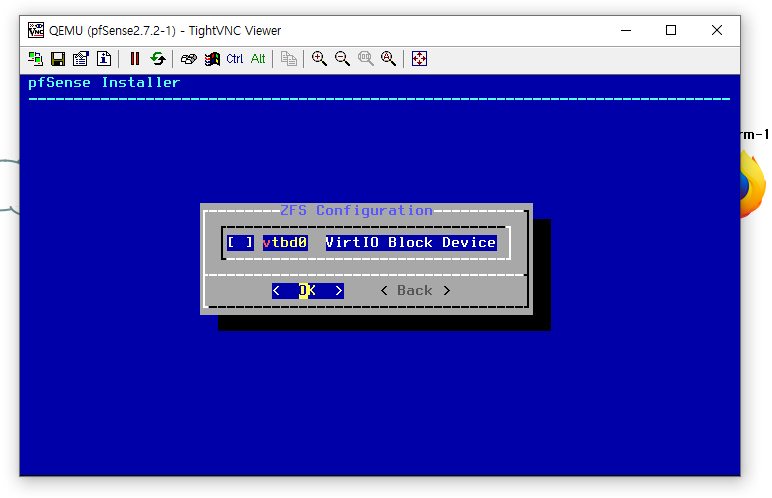
Task: Toggle Full screen mode icon
Action: (x=419, y=59)
